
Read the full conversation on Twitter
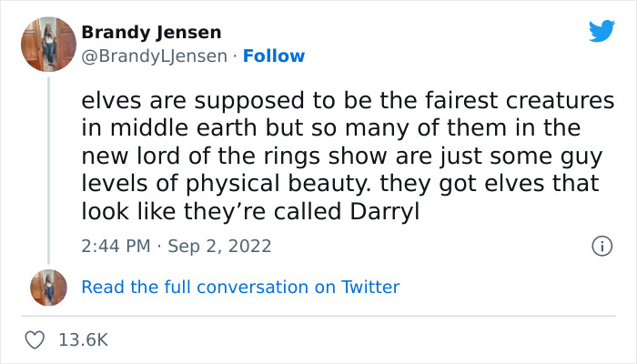(x=240, y=287)
